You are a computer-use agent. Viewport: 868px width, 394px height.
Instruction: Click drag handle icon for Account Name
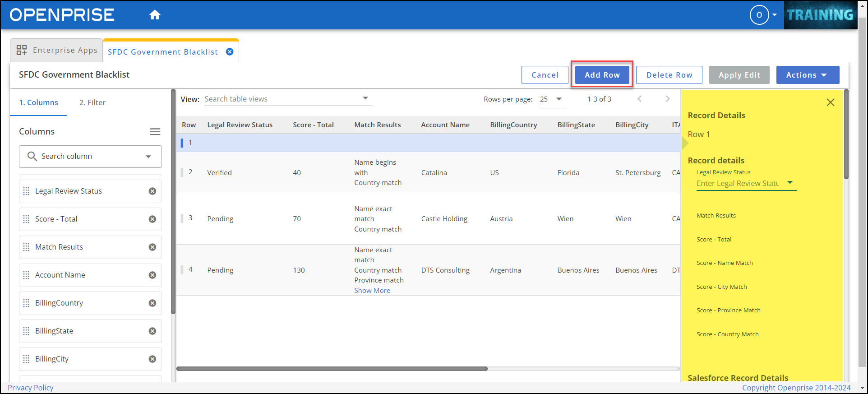[26, 275]
